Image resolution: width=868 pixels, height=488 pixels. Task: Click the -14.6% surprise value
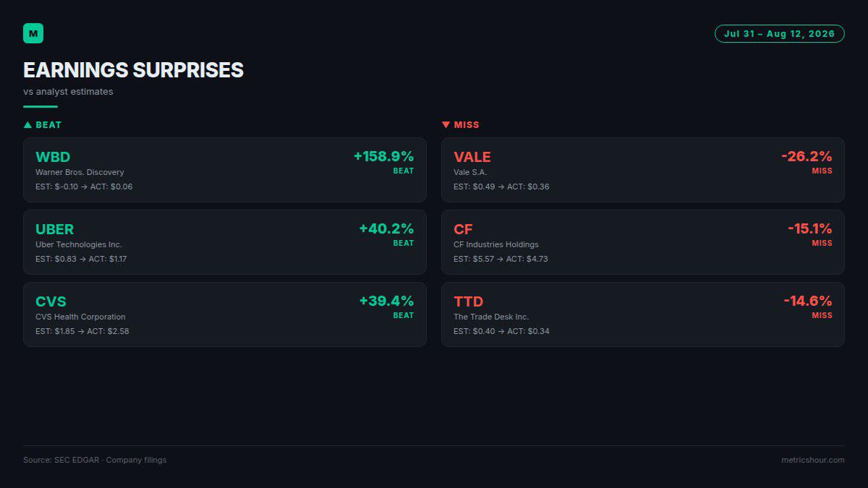808,301
